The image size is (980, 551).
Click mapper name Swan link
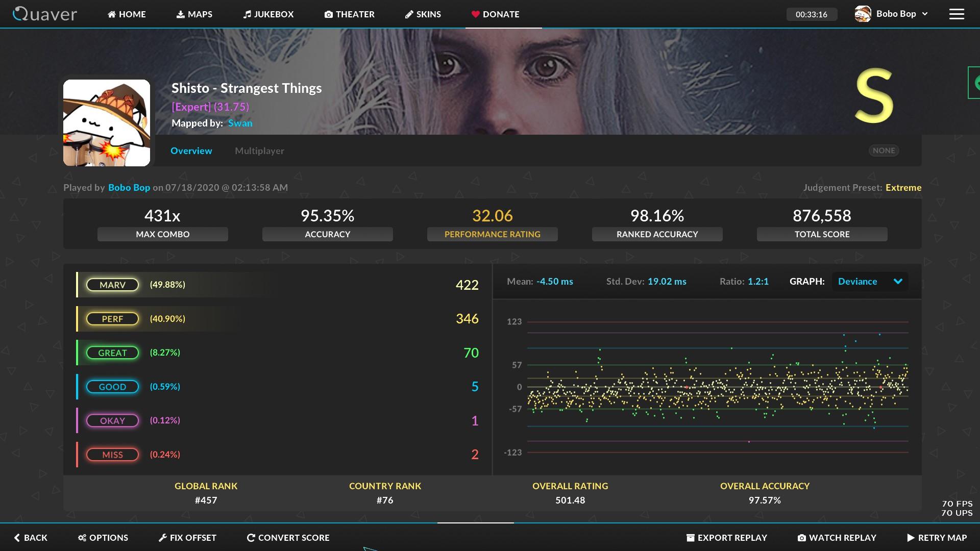pyautogui.click(x=240, y=123)
